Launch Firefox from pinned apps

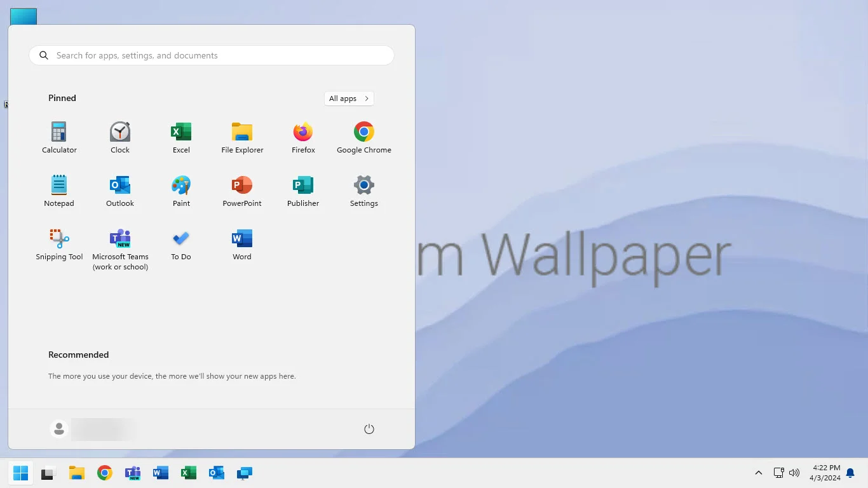(x=303, y=137)
